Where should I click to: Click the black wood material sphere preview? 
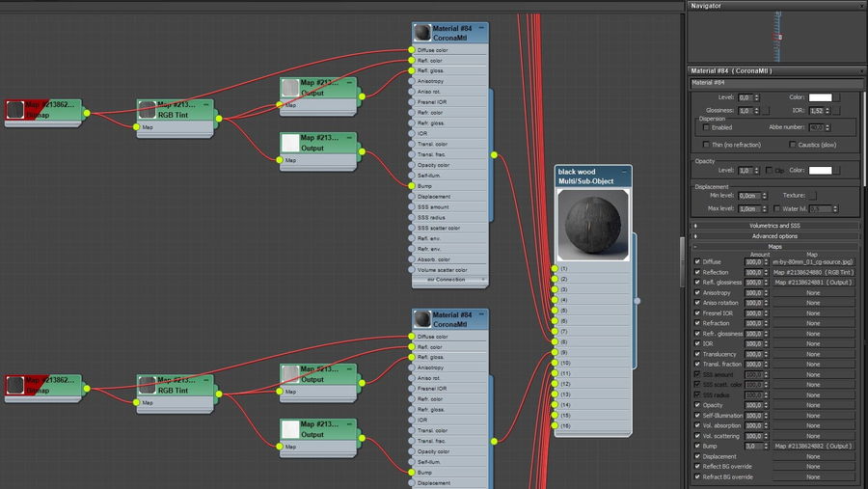point(593,225)
